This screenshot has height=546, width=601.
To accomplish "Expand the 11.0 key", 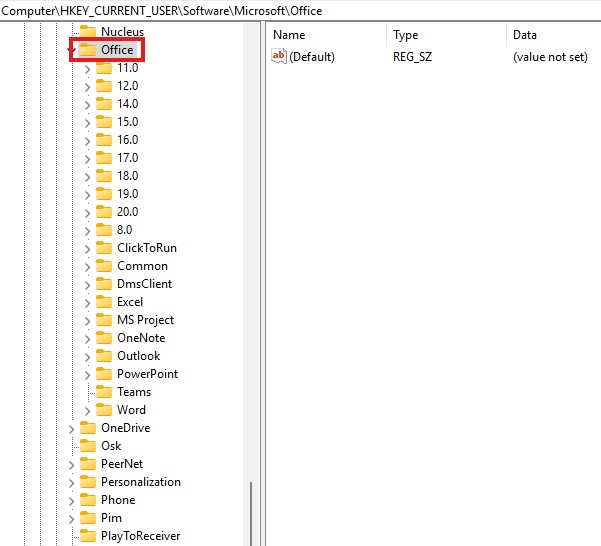I will click(87, 69).
